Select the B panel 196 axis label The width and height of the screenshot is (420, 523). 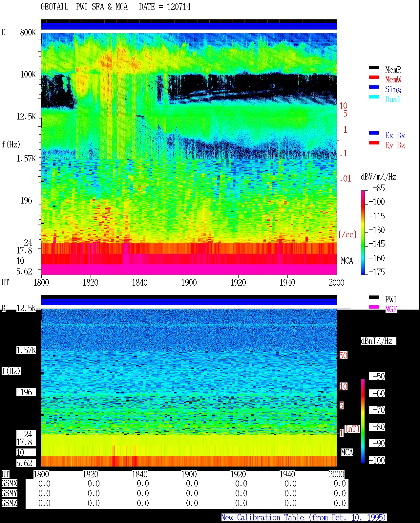point(26,392)
